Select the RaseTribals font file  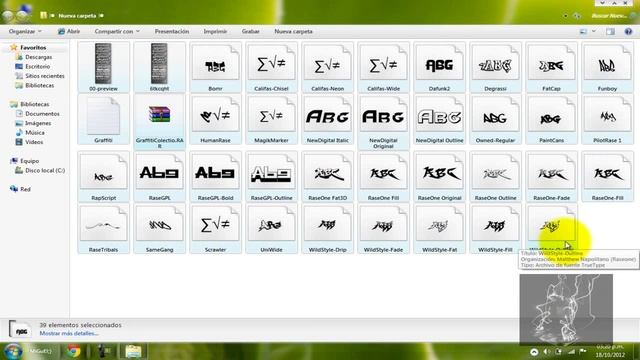[103, 229]
